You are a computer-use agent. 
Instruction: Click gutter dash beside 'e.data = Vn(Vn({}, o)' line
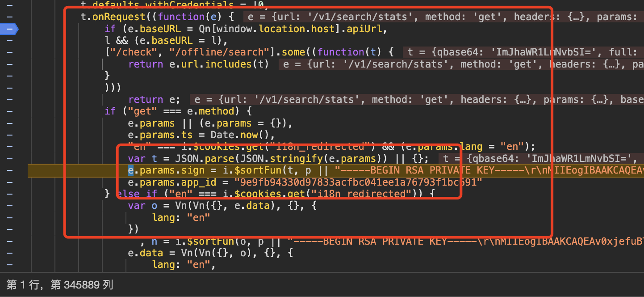point(9,253)
